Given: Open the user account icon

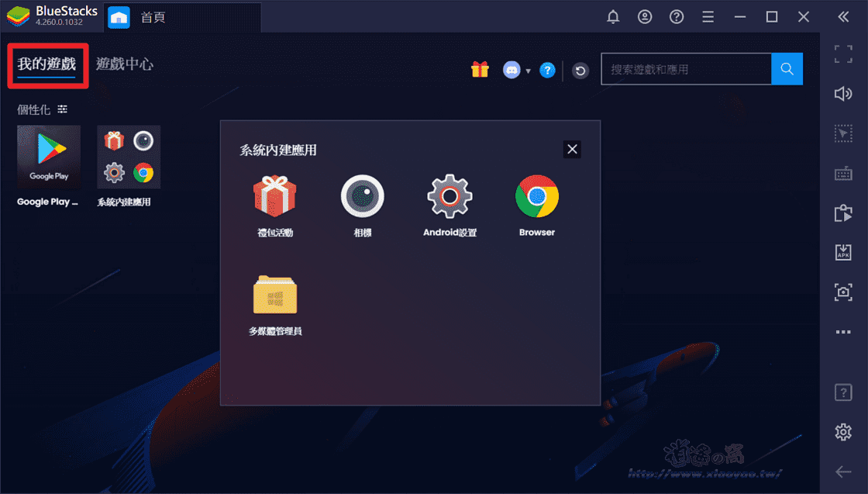Looking at the screenshot, I should pyautogui.click(x=644, y=16).
